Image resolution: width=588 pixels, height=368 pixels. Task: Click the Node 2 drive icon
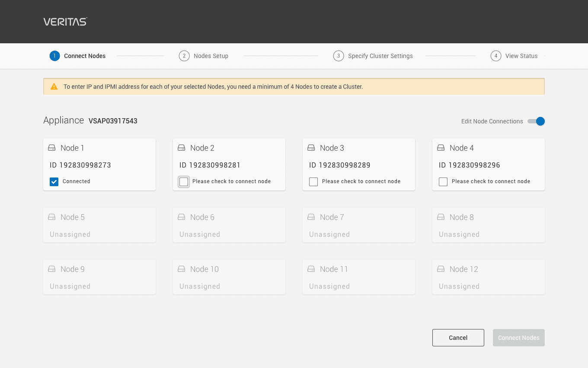tap(182, 148)
